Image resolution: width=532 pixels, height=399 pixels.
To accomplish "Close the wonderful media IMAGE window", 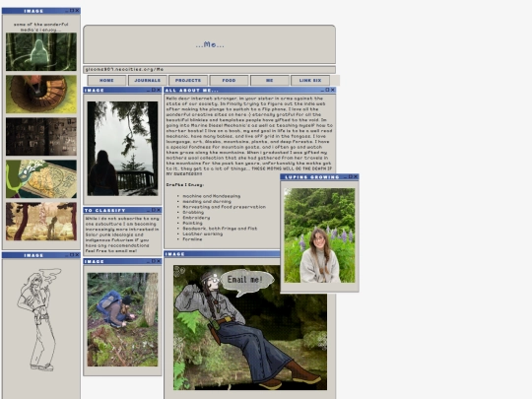I will click(x=77, y=11).
